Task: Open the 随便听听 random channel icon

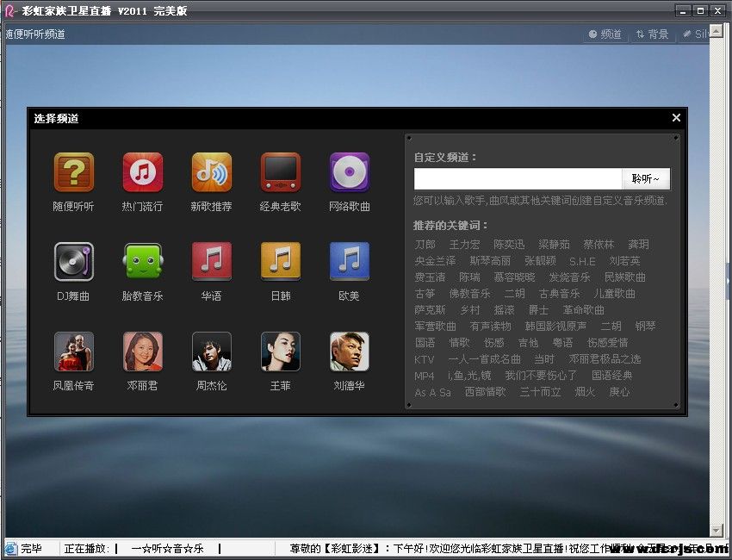Action: pos(73,172)
